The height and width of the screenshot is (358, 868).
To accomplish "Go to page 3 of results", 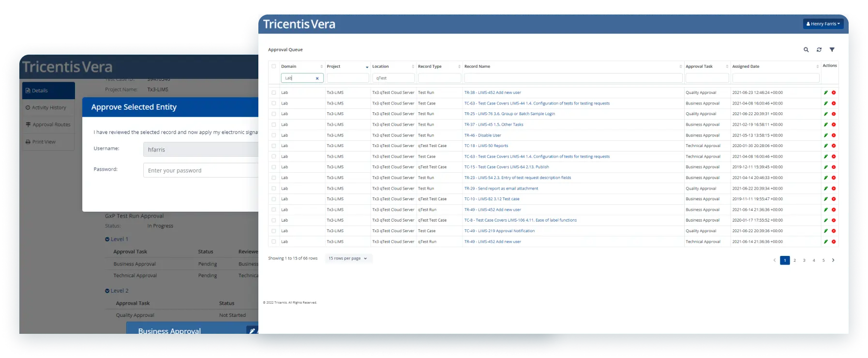I will click(x=804, y=260).
